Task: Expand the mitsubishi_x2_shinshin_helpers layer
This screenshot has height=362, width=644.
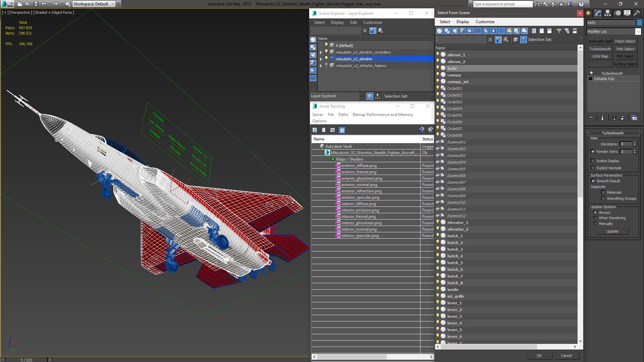Action: (321, 66)
